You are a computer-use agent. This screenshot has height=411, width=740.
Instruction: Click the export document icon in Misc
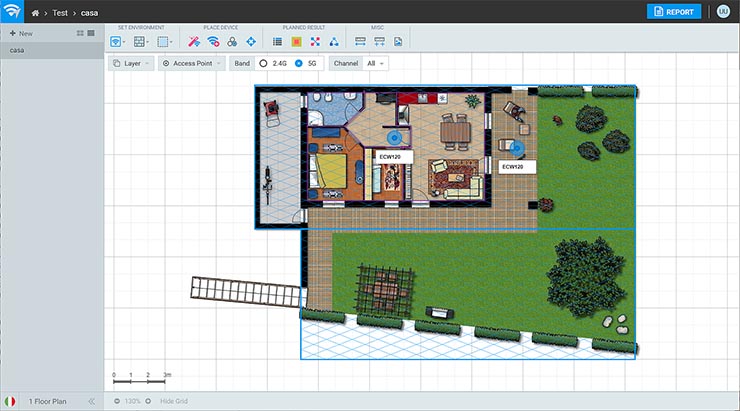tap(398, 42)
